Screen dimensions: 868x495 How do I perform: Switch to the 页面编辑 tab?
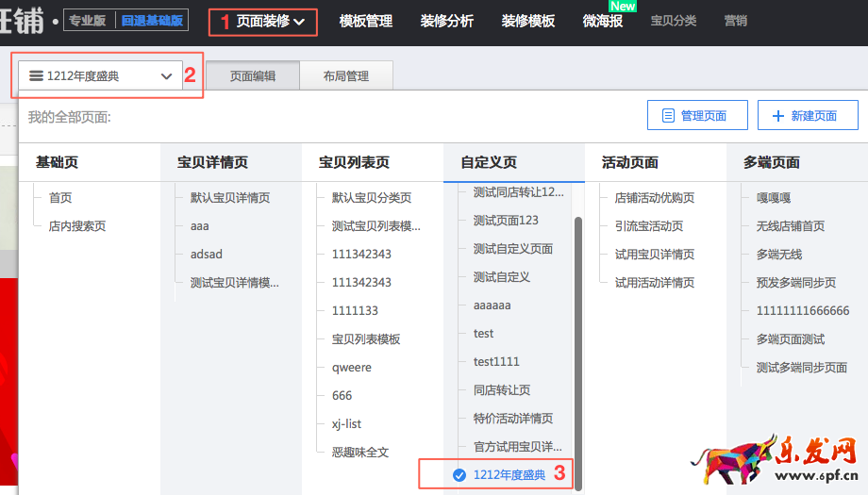coord(253,76)
